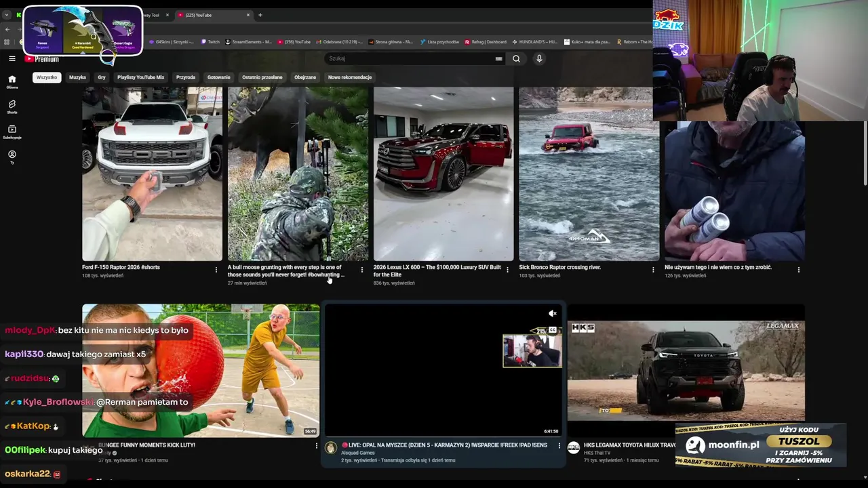Viewport: 868px width, 488px height.
Task: Open the (356) YouTube bookmark
Action: pyautogui.click(x=294, y=42)
